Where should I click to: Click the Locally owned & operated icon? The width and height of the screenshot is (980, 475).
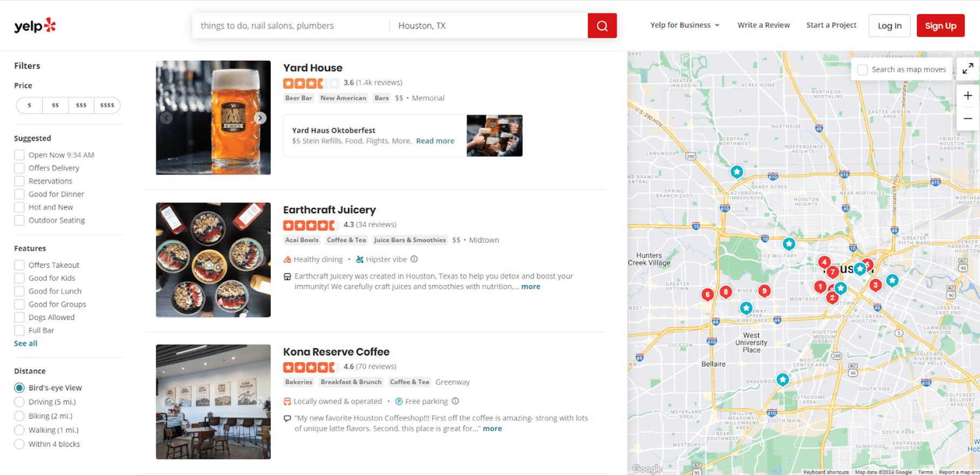pos(287,402)
